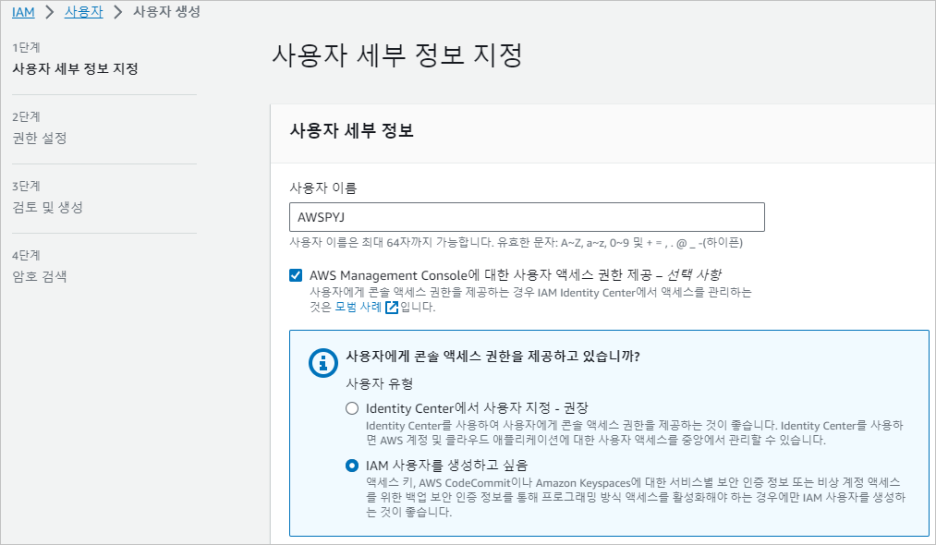Uncheck AWS Management Console access checkbox

pyautogui.click(x=295, y=275)
